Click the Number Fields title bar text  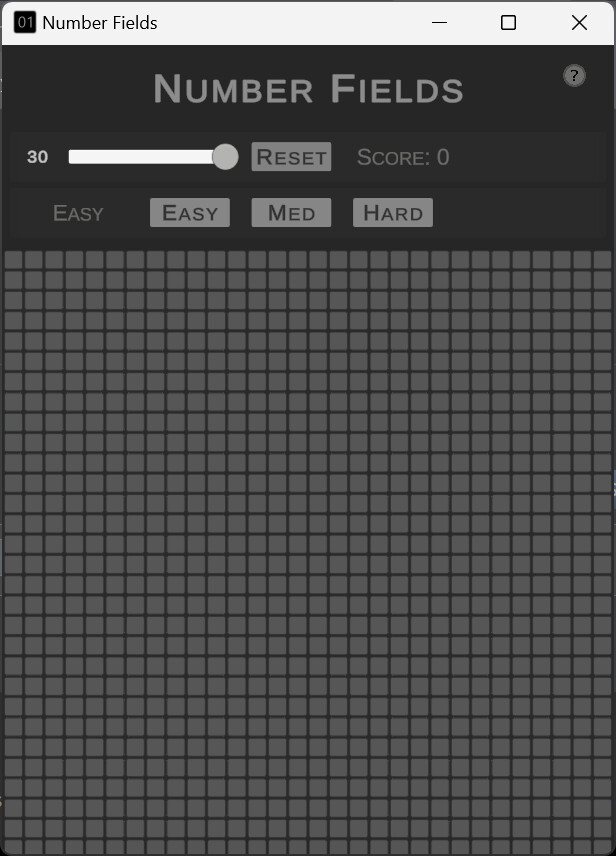click(100, 22)
